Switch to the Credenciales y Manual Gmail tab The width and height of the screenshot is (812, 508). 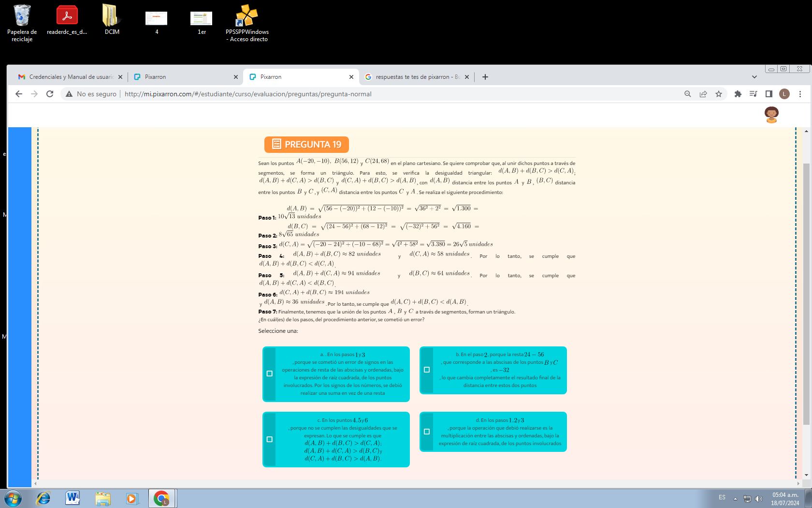pyautogui.click(x=68, y=77)
